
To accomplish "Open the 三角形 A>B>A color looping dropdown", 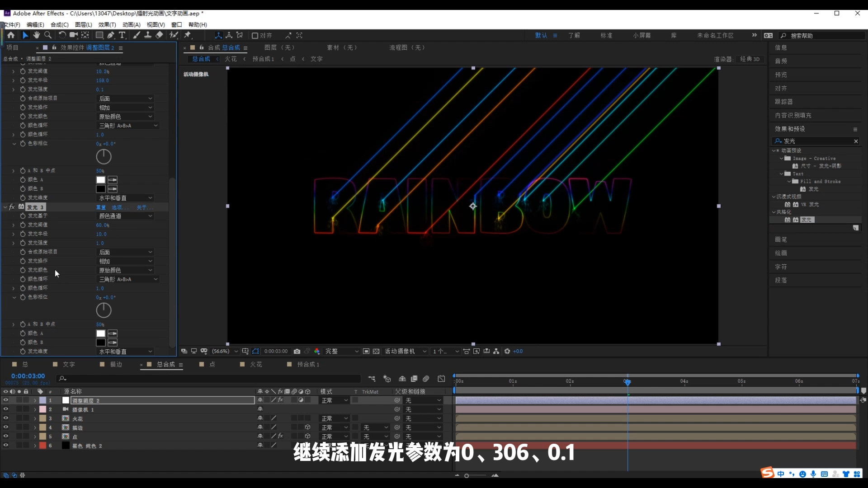I will click(x=128, y=125).
